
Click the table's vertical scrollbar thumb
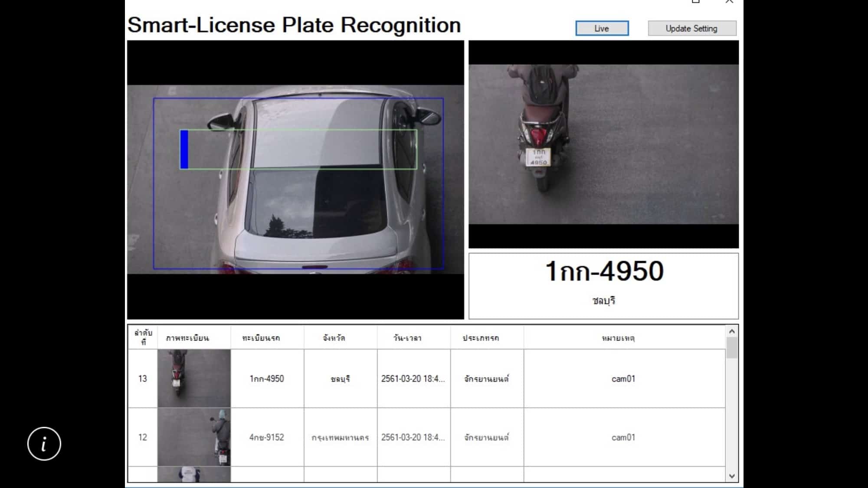click(732, 348)
